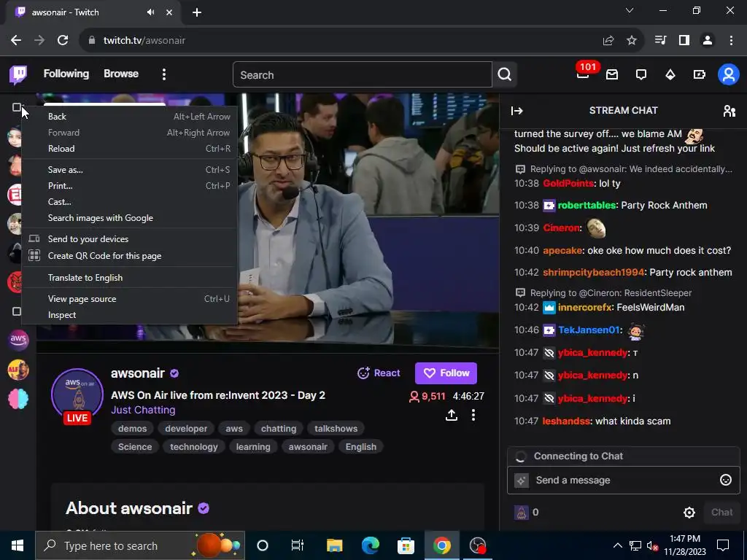The image size is (747, 560).
Task: Click the Chat send button
Action: (721, 513)
